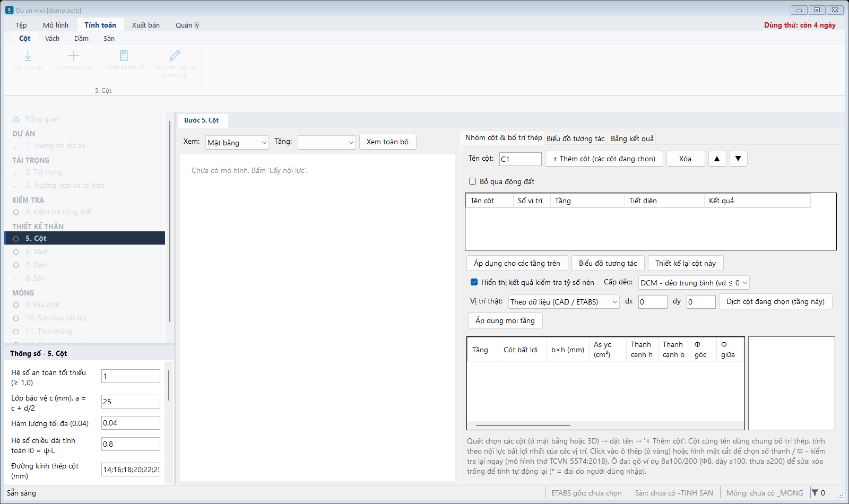
Task: Click the Tổng quan home icon
Action: (16, 119)
